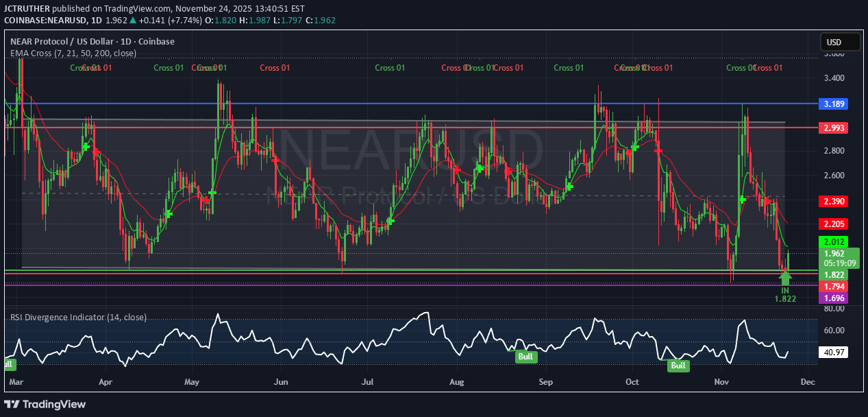
Task: Click the red 2.993 resistance price label
Action: tap(833, 128)
